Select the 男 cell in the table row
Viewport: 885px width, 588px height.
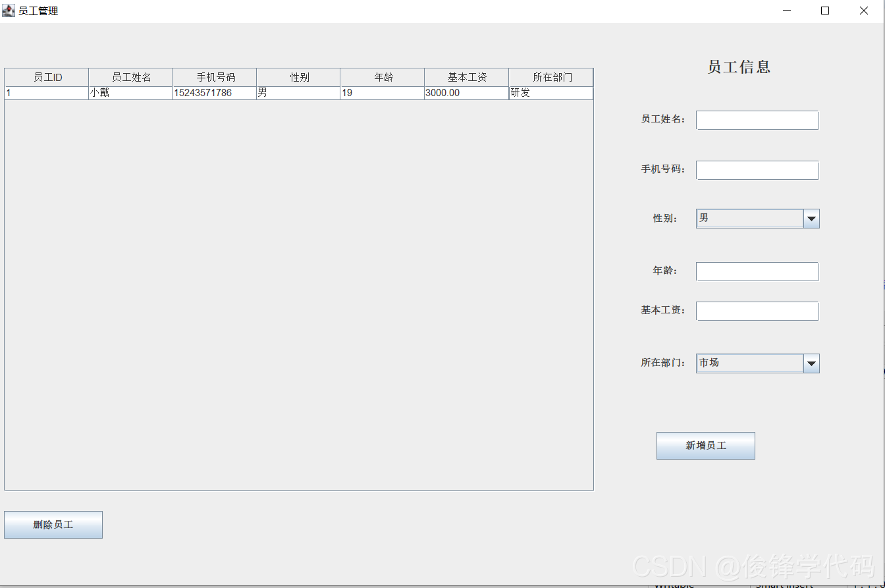tap(298, 93)
